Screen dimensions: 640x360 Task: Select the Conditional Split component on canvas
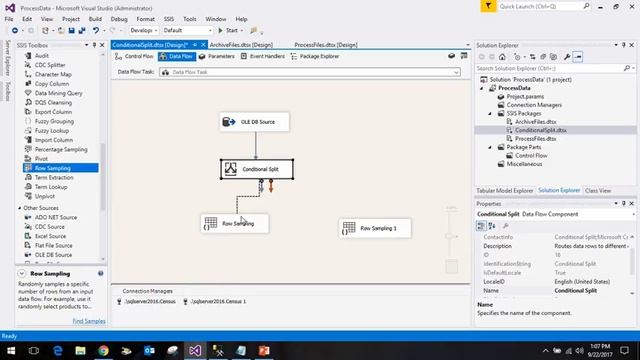[257, 169]
